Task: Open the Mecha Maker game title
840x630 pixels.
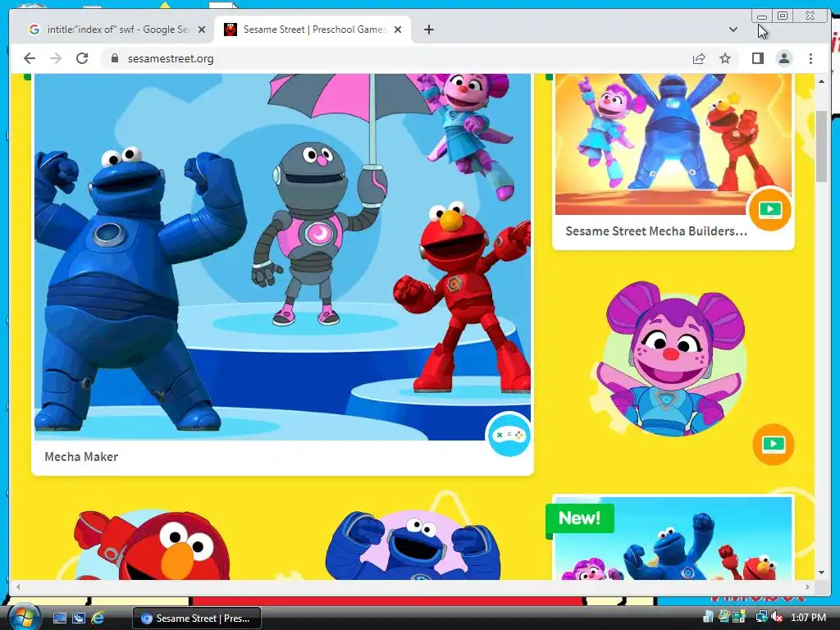Action: click(x=81, y=456)
